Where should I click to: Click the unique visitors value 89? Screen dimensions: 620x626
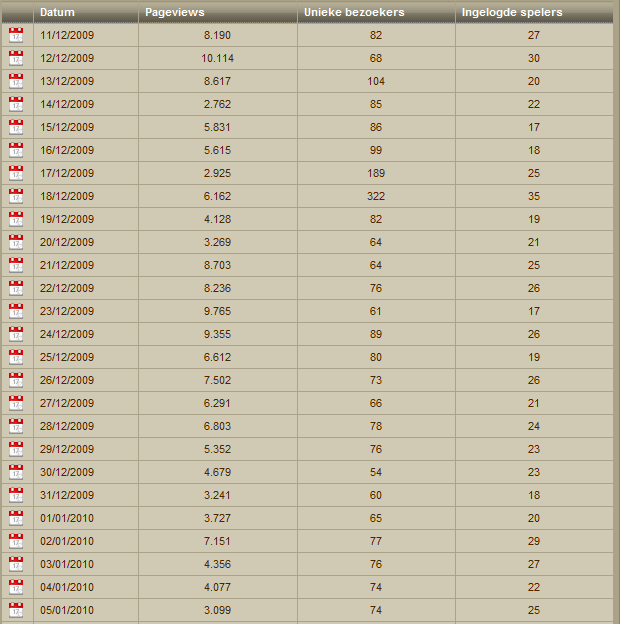coord(376,334)
